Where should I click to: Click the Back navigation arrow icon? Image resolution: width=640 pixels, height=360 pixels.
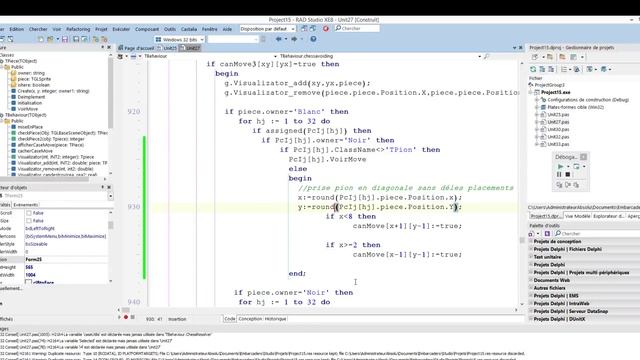[x=279, y=39]
